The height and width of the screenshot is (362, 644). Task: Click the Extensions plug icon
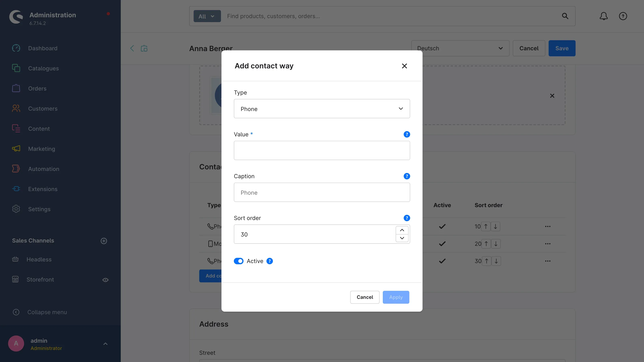(x=16, y=189)
